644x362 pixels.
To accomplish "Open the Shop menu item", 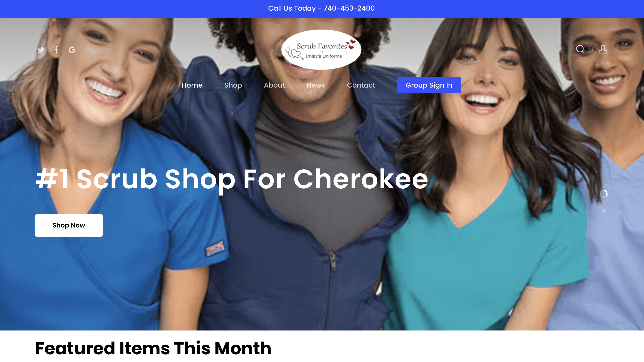I will point(233,85).
